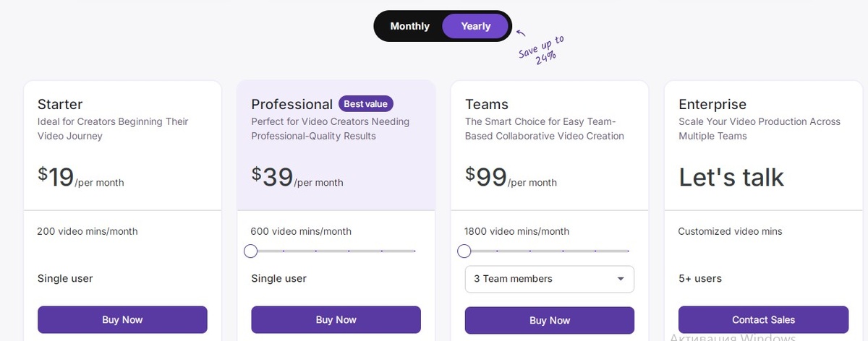Select the Yearly billing option

475,26
